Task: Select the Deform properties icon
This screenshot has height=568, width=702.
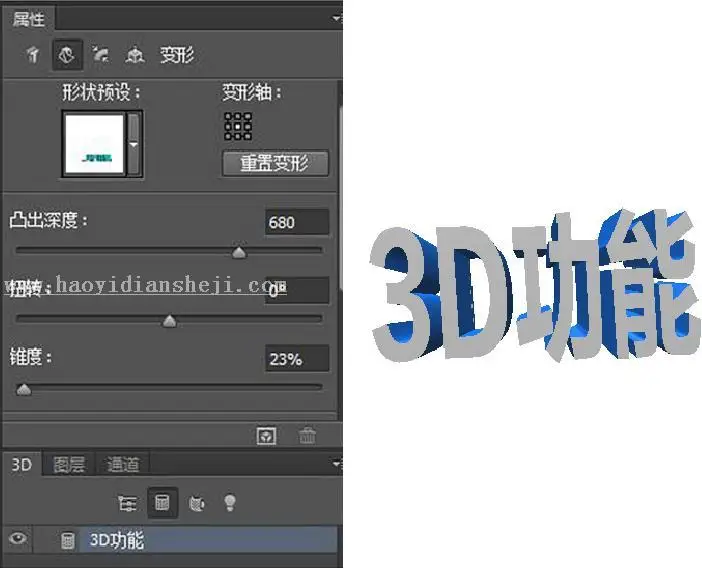Action: click(67, 55)
